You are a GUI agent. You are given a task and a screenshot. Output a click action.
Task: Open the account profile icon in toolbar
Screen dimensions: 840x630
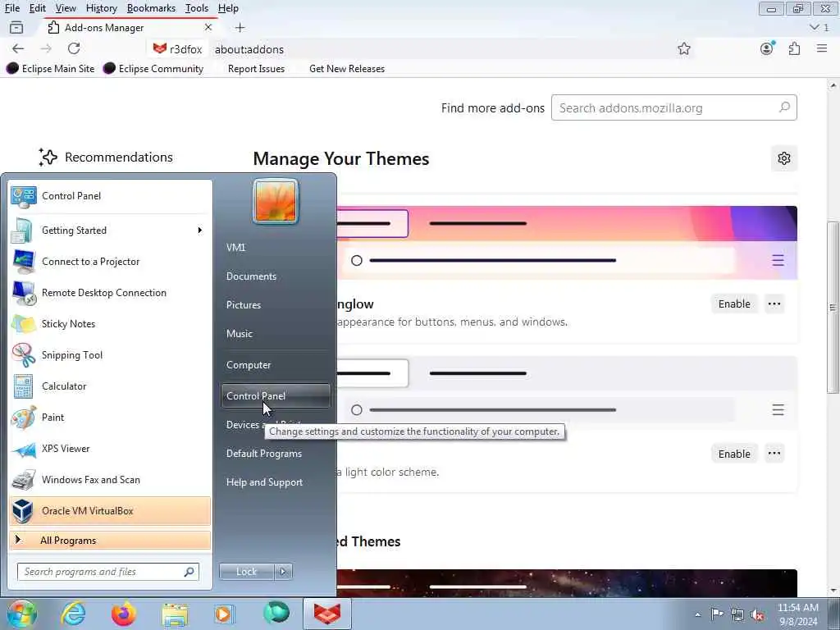pos(767,48)
